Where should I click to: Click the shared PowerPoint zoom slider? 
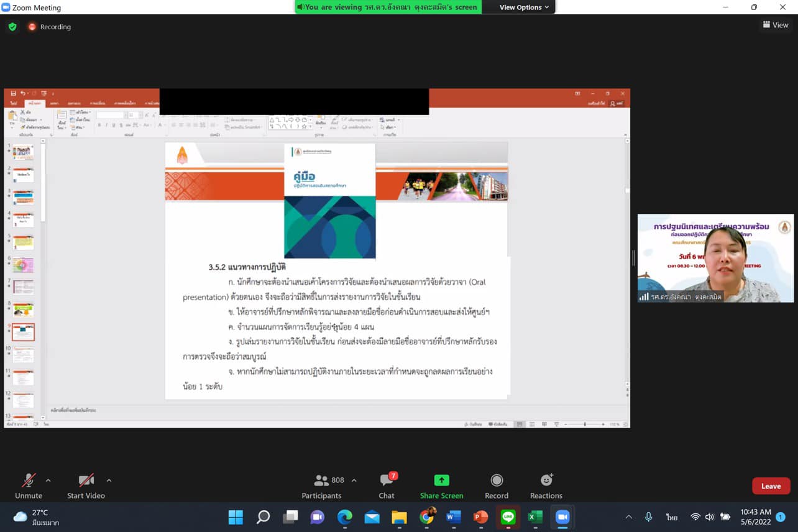(x=584, y=424)
